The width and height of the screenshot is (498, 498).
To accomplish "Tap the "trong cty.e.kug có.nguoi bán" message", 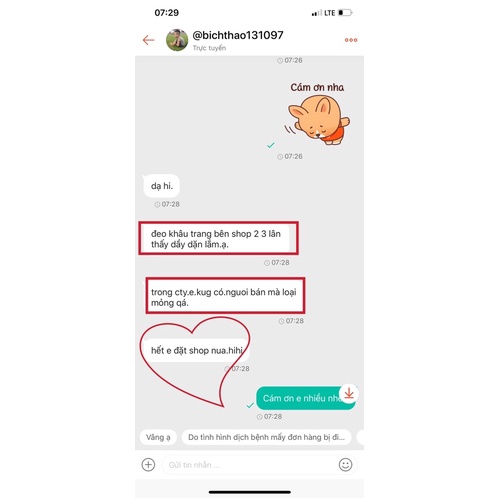I will 223,297.
